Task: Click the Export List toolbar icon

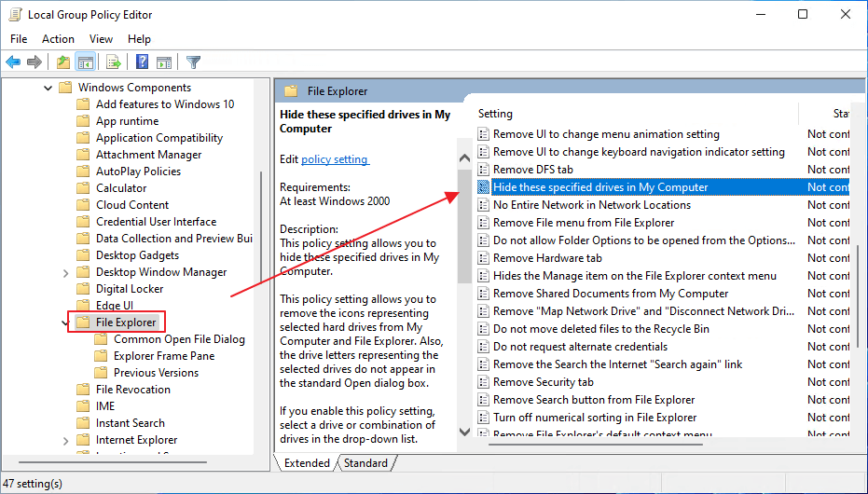Action: coord(114,62)
